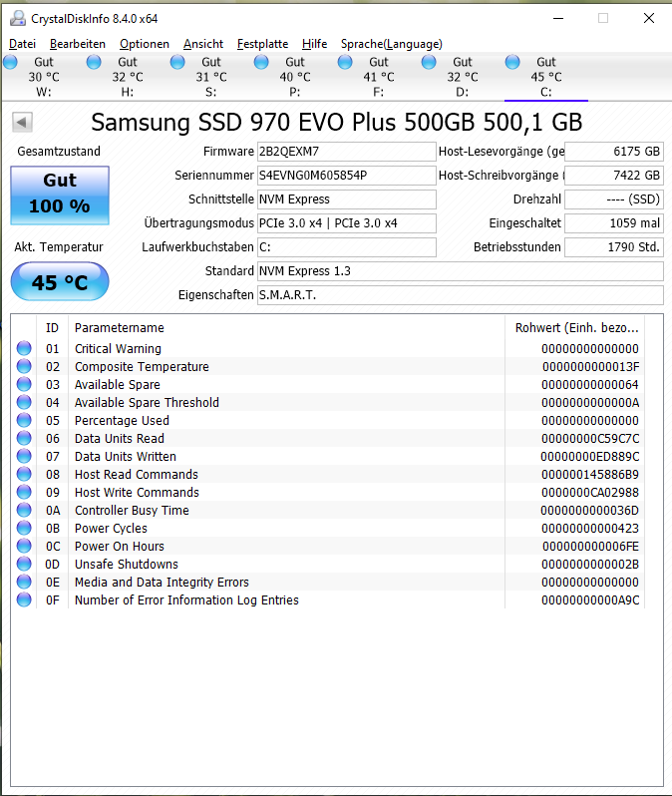Screen dimensions: 672x796
Task: Click status orb for Available Spare Threshold
Action: pyautogui.click(x=24, y=402)
